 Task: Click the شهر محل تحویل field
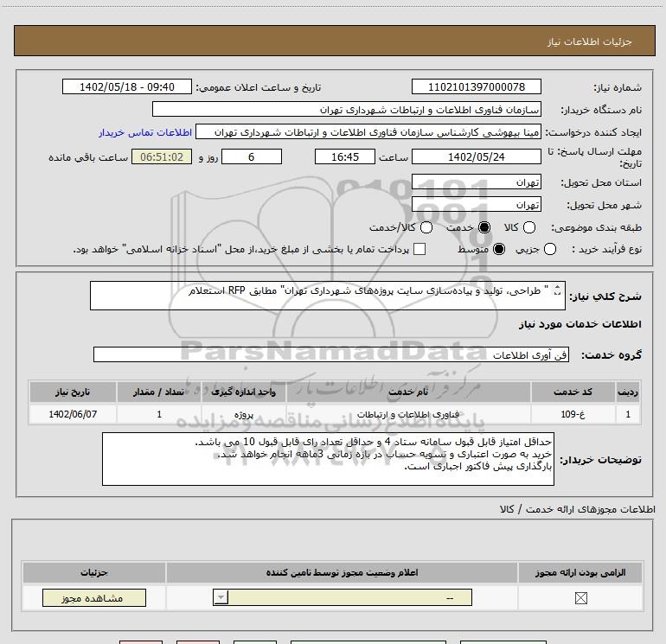pos(476,205)
